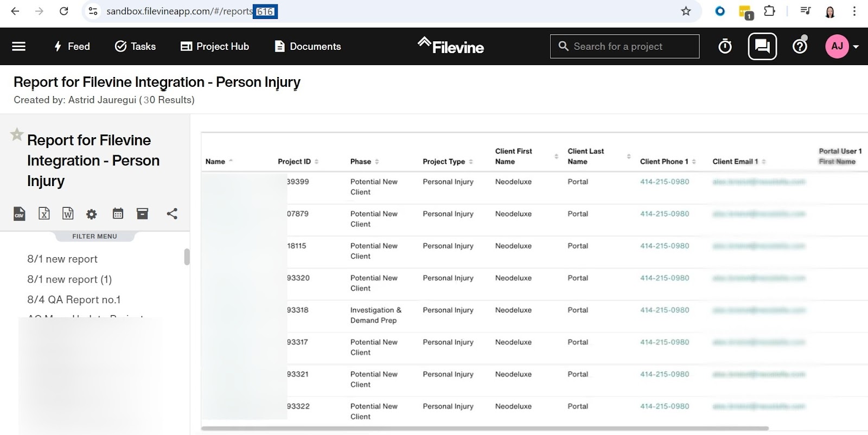The image size is (868, 435).
Task: Go forward in browser
Action: click(x=39, y=11)
